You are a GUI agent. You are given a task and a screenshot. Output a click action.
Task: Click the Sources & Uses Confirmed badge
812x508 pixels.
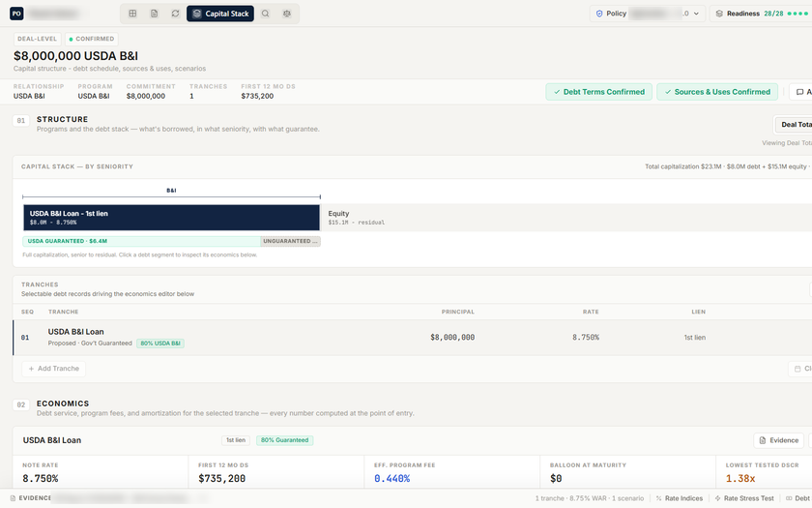[717, 92]
